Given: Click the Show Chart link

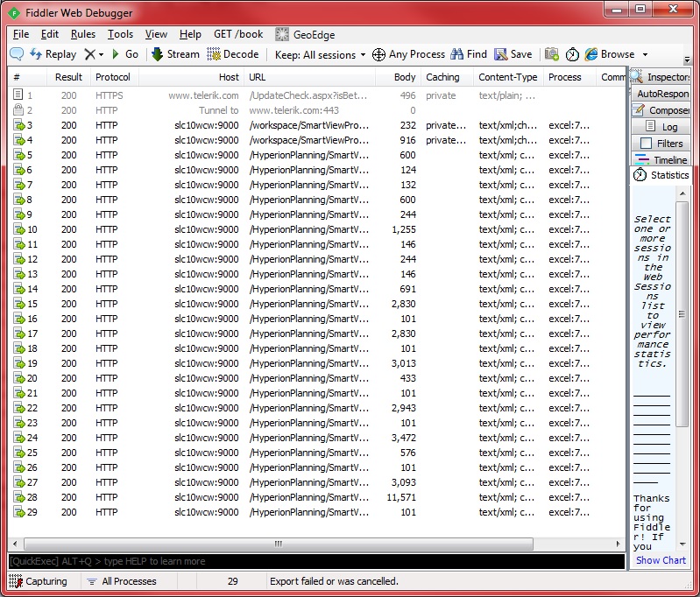Looking at the screenshot, I should pos(661,560).
